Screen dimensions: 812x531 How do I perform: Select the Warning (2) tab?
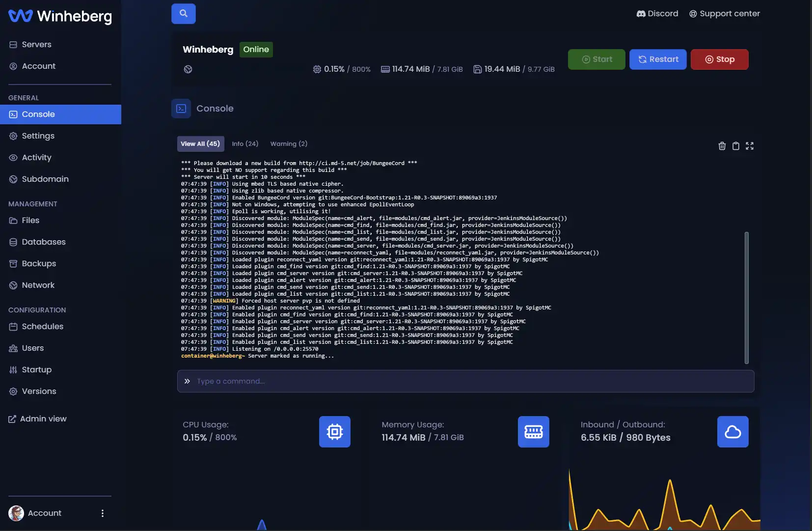pyautogui.click(x=289, y=144)
